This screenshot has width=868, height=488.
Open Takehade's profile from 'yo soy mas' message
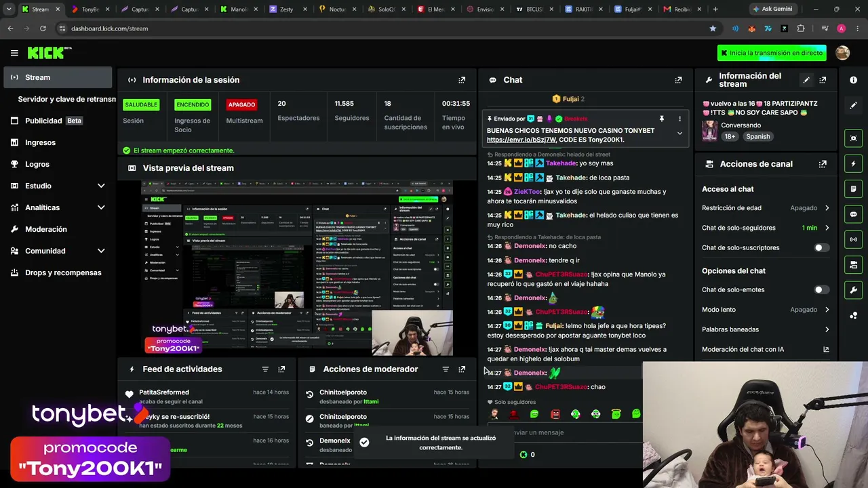tap(561, 163)
